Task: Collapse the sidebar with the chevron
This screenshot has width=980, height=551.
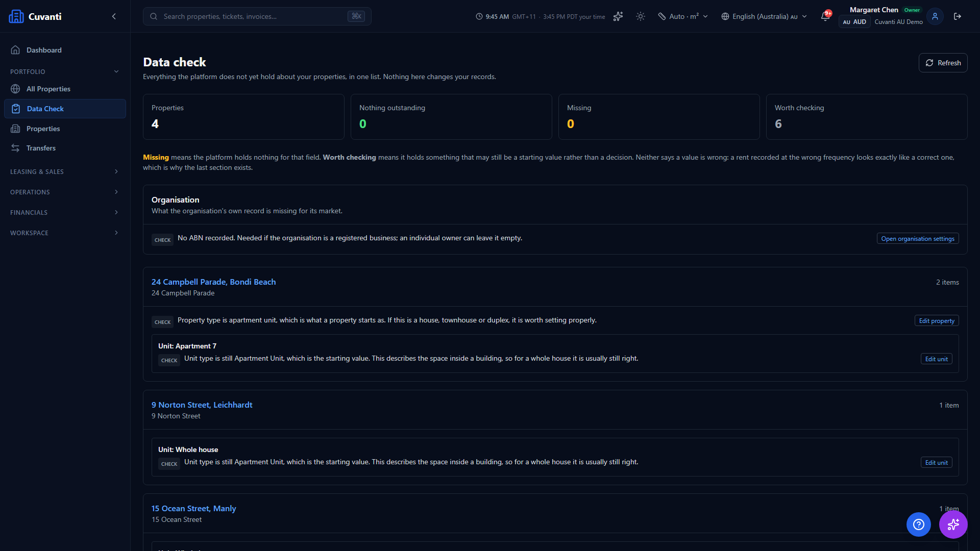Action: [114, 16]
